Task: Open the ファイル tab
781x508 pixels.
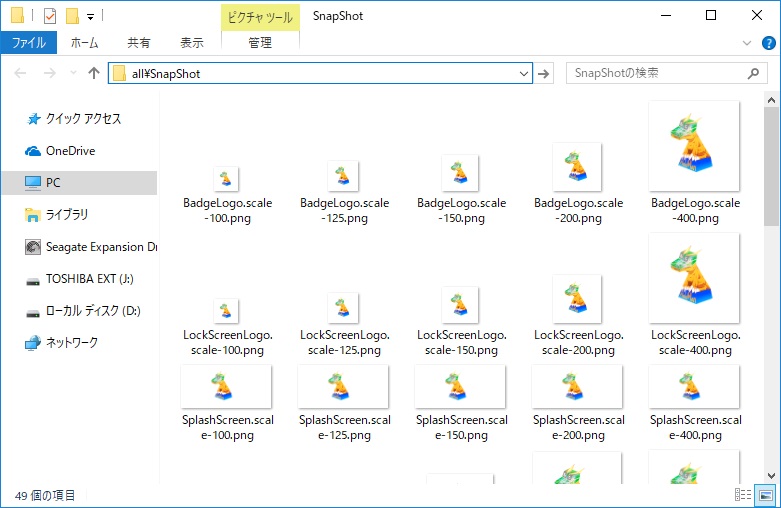Action: coord(29,43)
